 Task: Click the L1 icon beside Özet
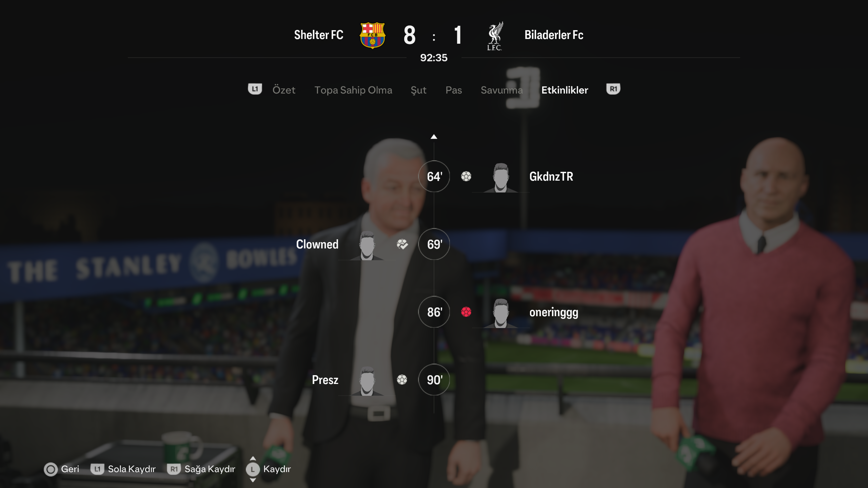point(255,89)
